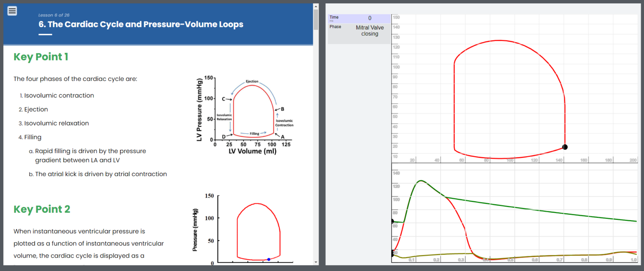
Task: Click the 'Lesson 6 of 26' label
Action: [x=54, y=15]
